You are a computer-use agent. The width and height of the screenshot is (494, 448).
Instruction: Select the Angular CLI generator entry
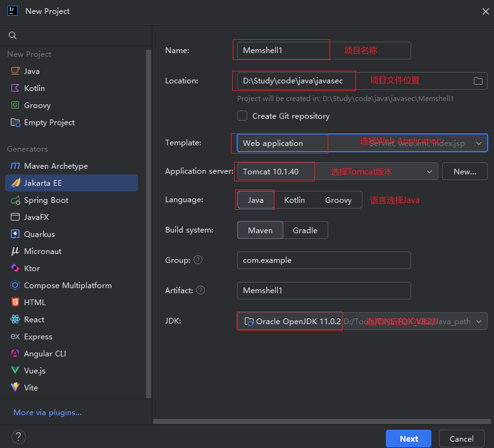(x=71, y=354)
